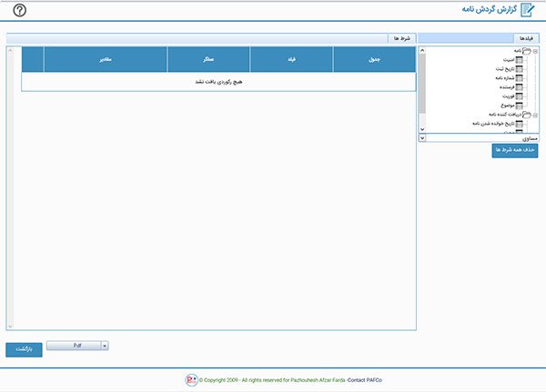Image resolution: width=546 pixels, height=392 pixels.
Task: Open the Contact PAFCo link
Action: [365, 380]
